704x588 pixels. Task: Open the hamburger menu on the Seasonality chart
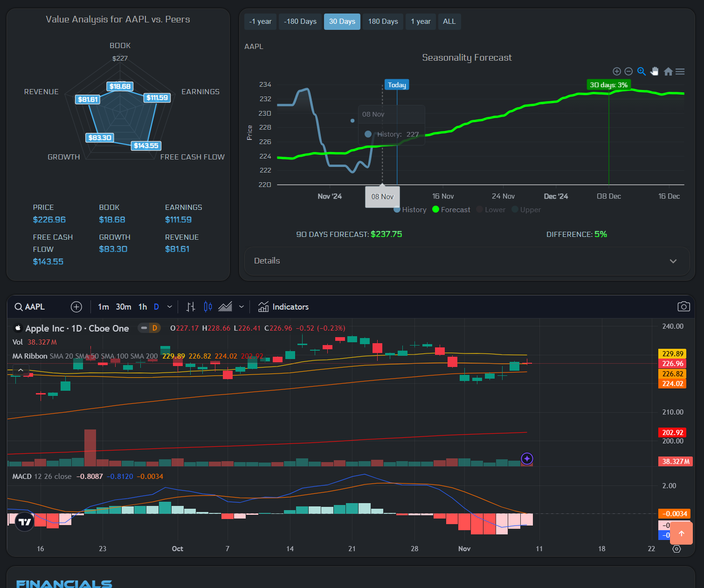[680, 71]
